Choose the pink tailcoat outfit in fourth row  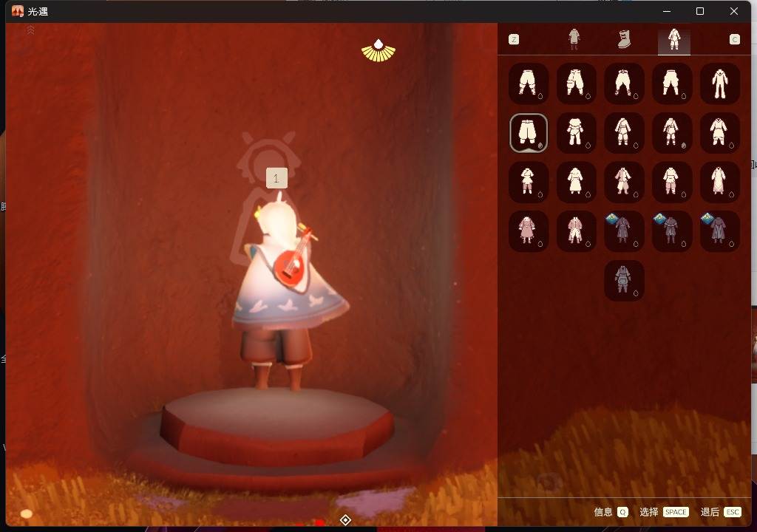pyautogui.click(x=576, y=231)
